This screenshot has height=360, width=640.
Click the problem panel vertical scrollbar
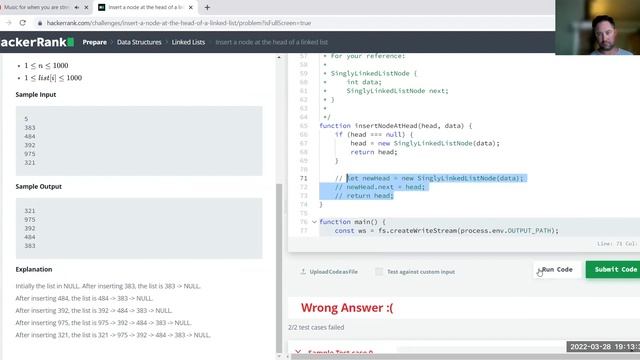279,267
